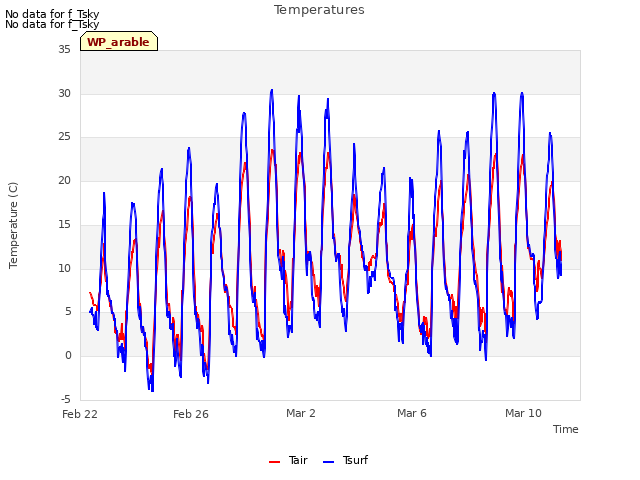The width and height of the screenshot is (640, 480).
Task: Click the 30 y-axis tick label
Action: (x=64, y=93)
